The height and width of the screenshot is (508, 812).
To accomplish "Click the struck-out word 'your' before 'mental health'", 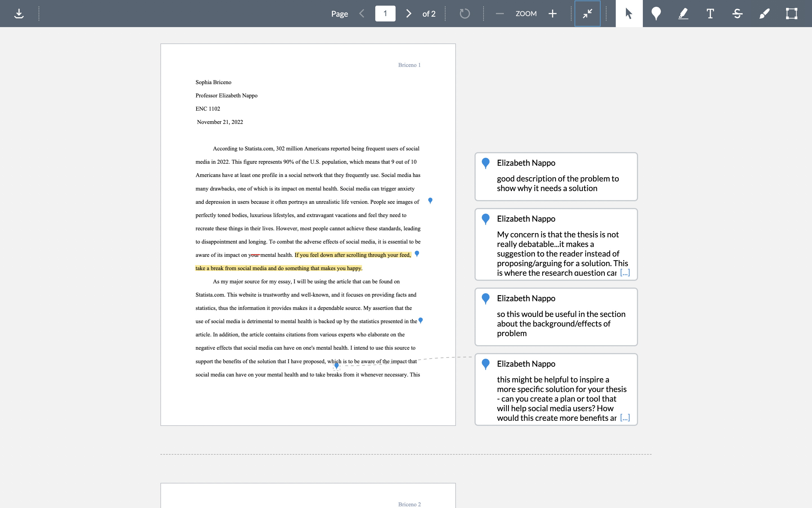I will pyautogui.click(x=254, y=255).
